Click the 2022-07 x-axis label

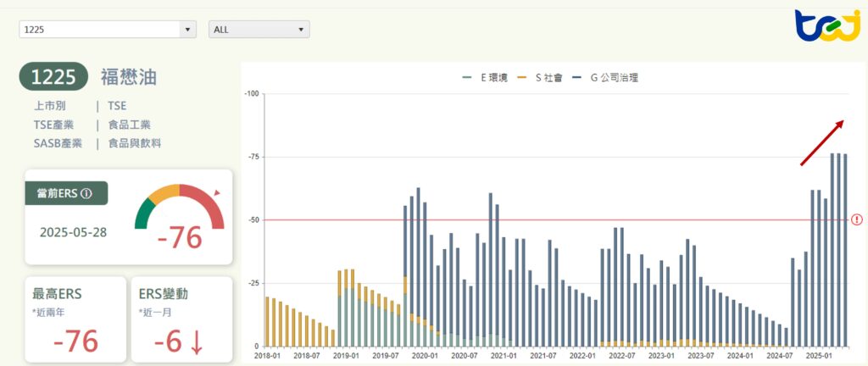[x=621, y=355]
